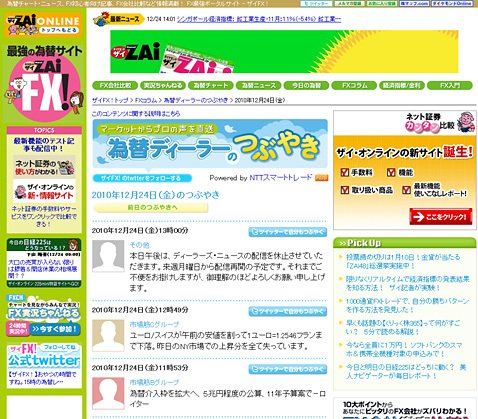Click the tweet button for the 12時49分 post
Viewport: 478px width, 419px height.
click(x=288, y=312)
